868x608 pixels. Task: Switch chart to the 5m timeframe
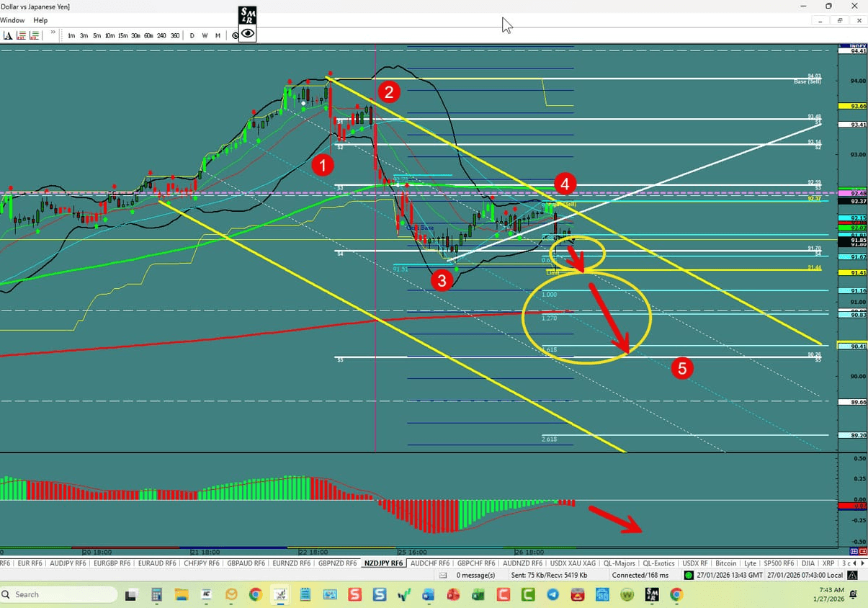tap(96, 35)
